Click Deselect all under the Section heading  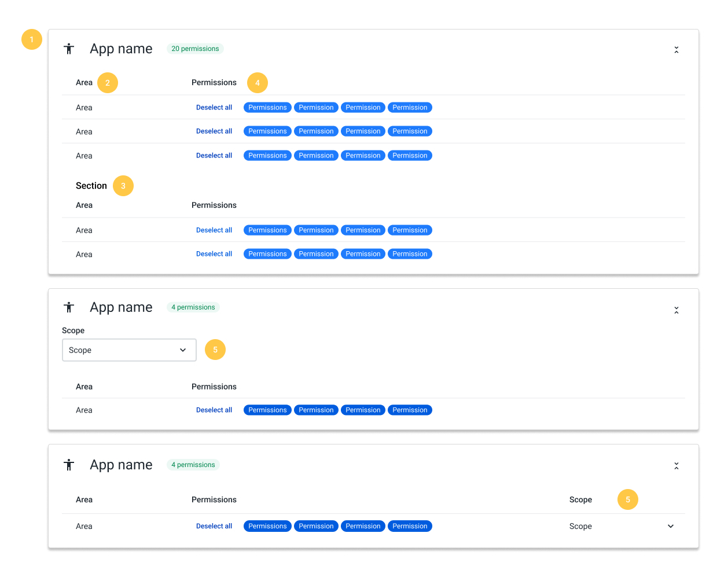click(214, 230)
